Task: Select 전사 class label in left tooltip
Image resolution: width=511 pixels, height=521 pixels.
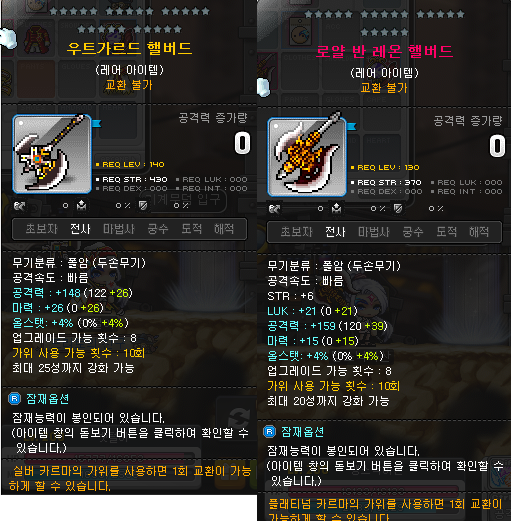Action: pyautogui.click(x=80, y=229)
